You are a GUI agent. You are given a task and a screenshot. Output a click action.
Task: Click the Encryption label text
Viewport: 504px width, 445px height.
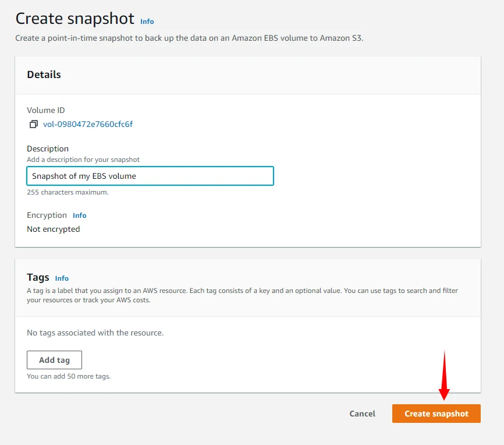pos(47,215)
